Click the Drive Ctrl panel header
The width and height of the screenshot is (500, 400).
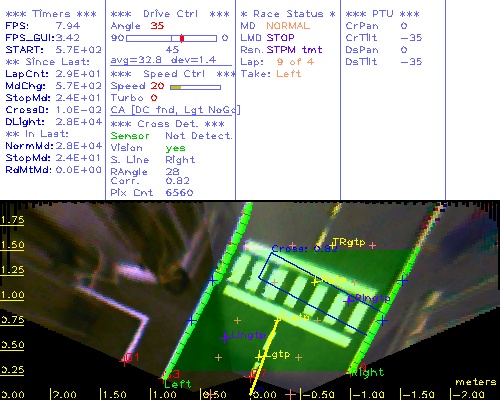pyautogui.click(x=170, y=14)
